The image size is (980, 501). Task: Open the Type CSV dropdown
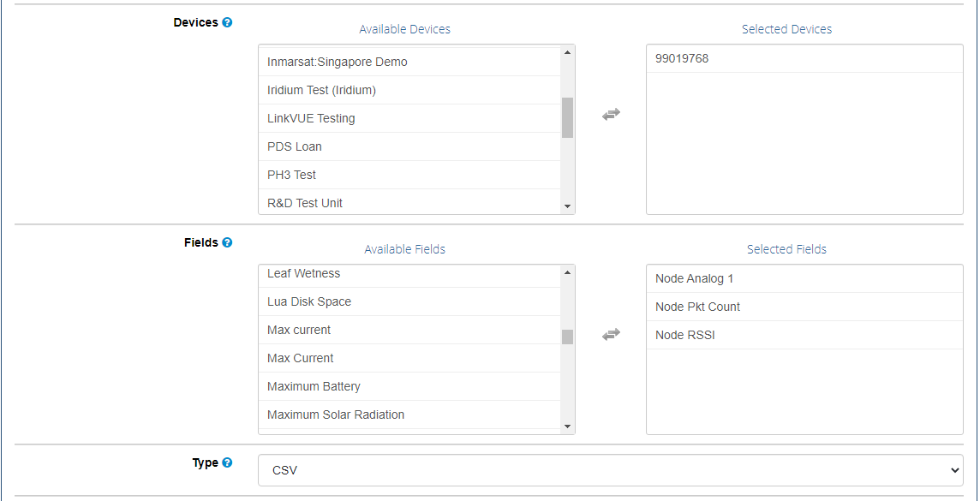tap(611, 470)
